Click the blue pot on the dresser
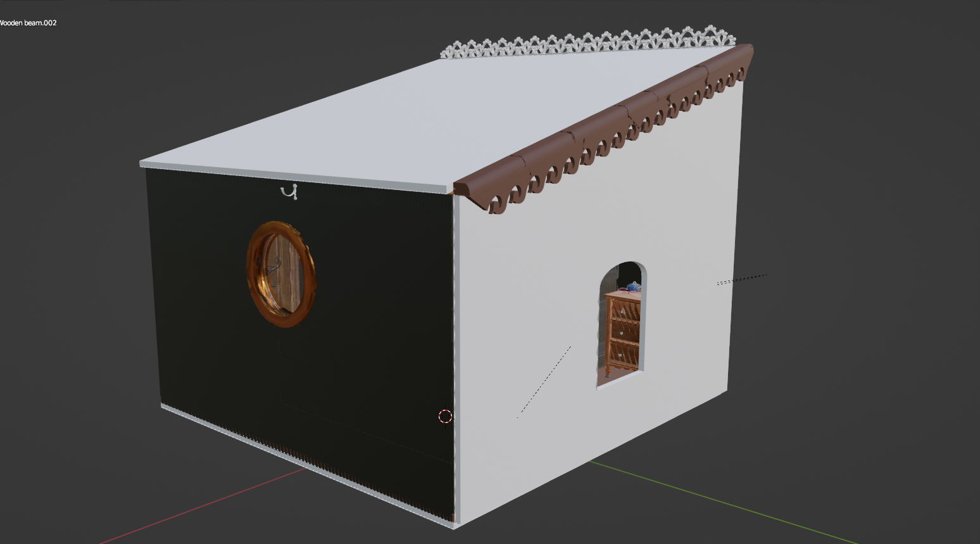The image size is (980, 544). (x=633, y=286)
